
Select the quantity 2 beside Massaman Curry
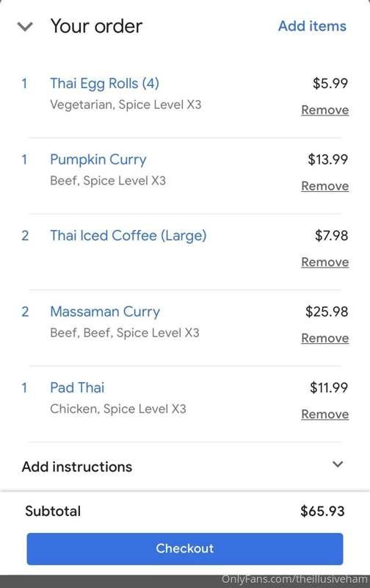click(25, 312)
